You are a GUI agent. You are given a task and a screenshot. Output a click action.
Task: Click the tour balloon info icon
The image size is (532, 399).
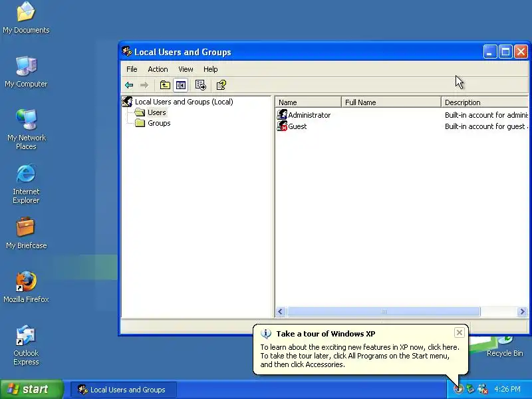pos(265,334)
